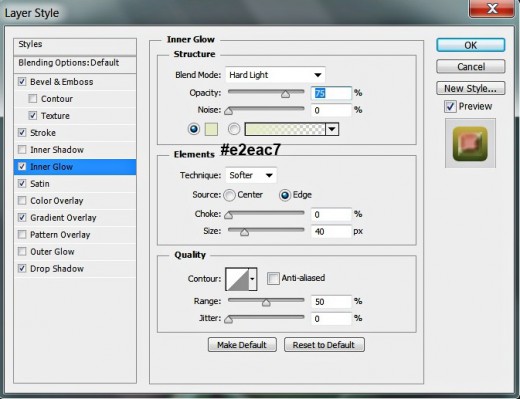The image size is (520, 399).
Task: Click Make Default button
Action: [242, 345]
